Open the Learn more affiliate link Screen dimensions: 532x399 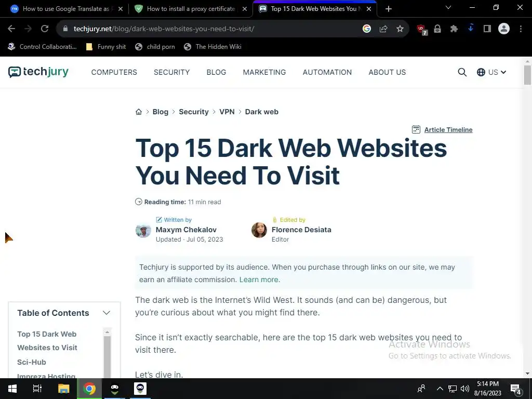pyautogui.click(x=260, y=280)
